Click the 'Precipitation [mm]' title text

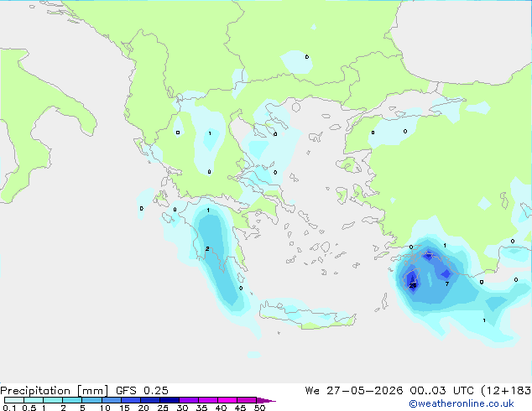tap(54, 391)
